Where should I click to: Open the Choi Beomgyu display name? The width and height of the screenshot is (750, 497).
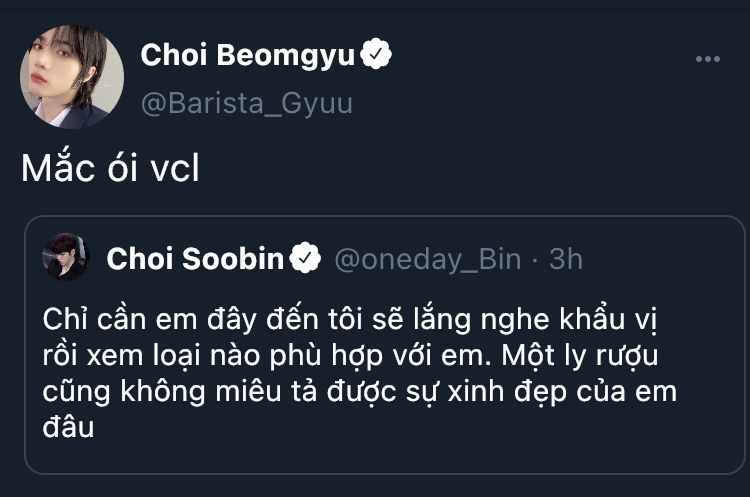click(x=247, y=56)
